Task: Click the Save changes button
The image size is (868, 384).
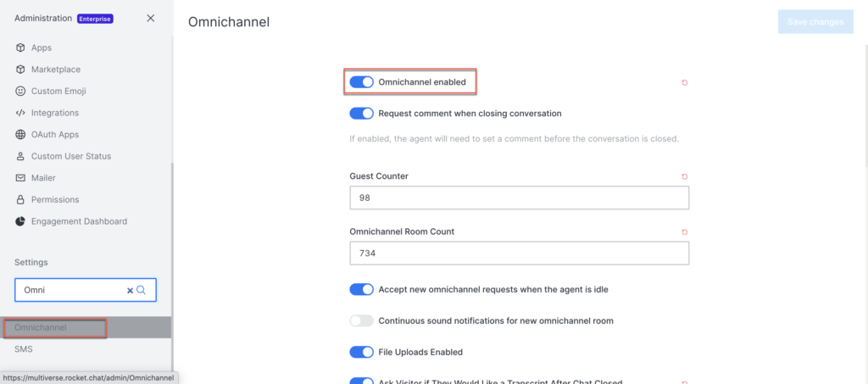Action: pos(815,21)
